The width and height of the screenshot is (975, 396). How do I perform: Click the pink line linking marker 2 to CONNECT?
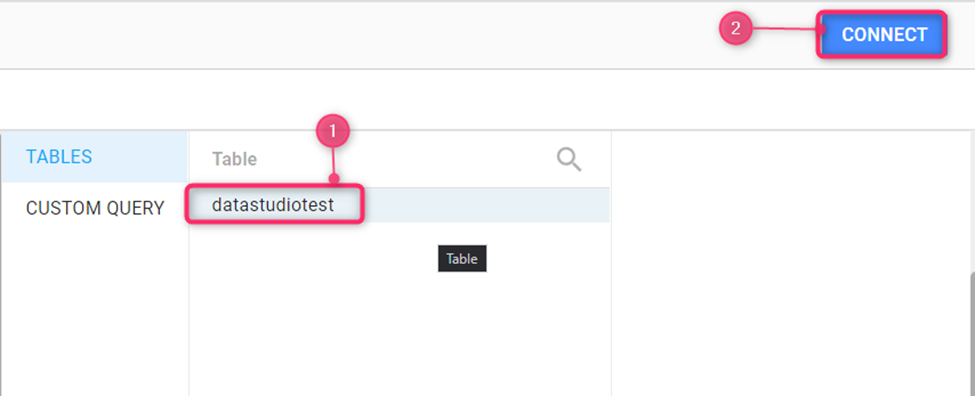point(785,29)
